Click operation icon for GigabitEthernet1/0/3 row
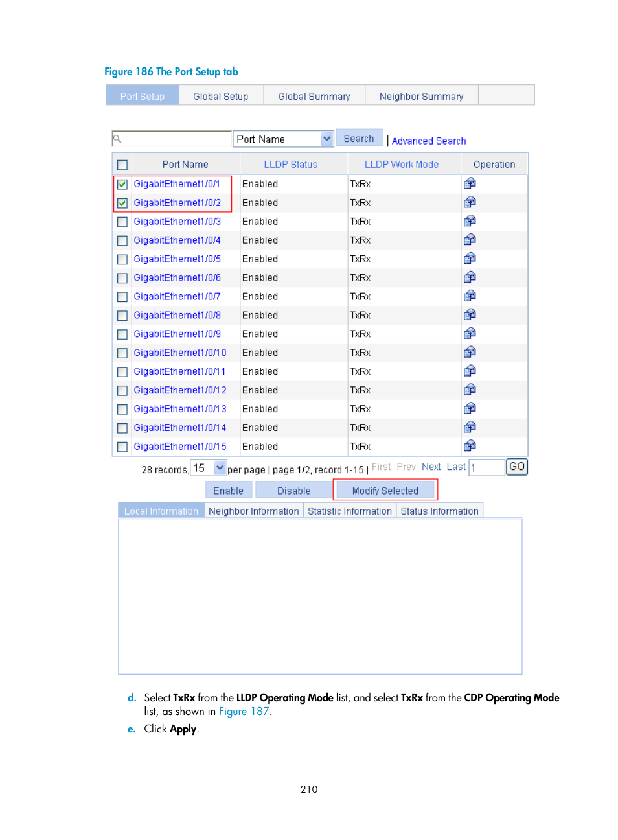The width and height of the screenshot is (618, 840). click(470, 221)
